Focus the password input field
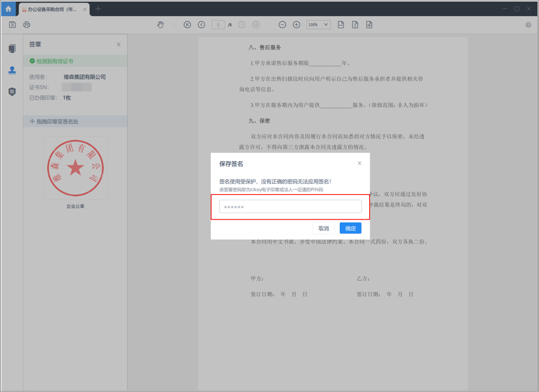Image resolution: width=539 pixels, height=392 pixels. 290,207
